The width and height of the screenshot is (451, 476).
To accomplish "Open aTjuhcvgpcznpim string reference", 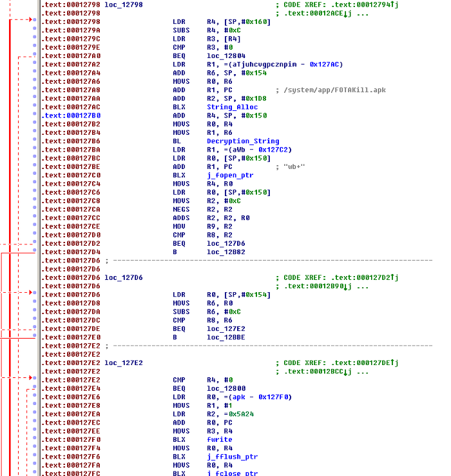I will (x=264, y=64).
